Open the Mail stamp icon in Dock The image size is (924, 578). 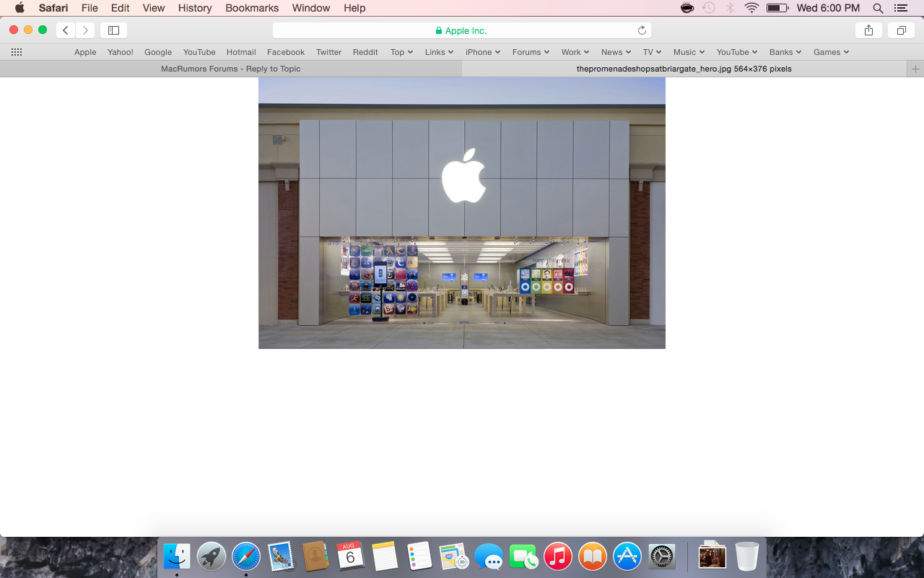tap(281, 556)
